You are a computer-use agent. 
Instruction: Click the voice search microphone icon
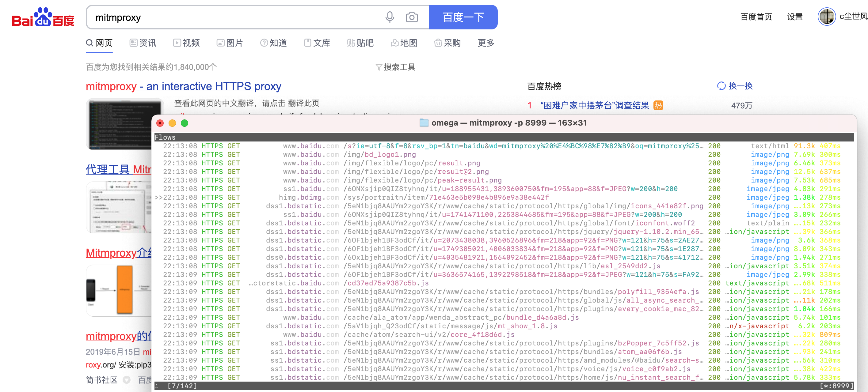(x=390, y=17)
